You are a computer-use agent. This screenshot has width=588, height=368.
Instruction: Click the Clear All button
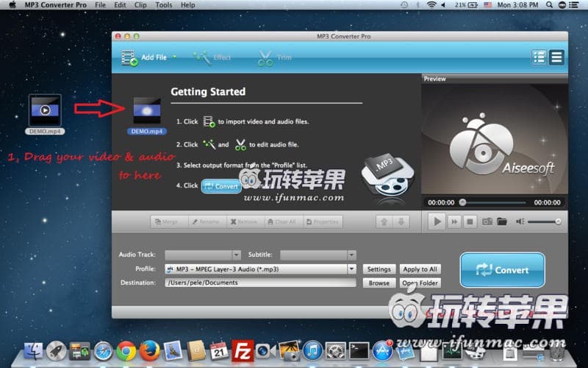tap(284, 222)
